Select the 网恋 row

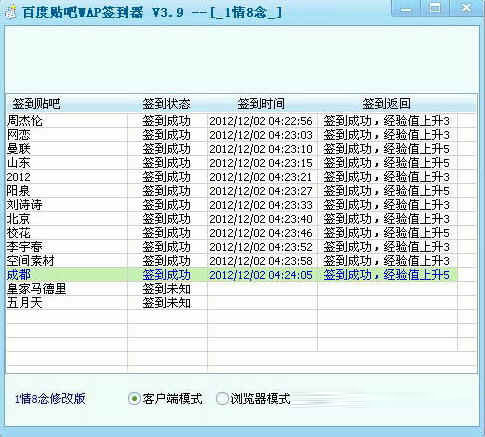click(x=232, y=135)
